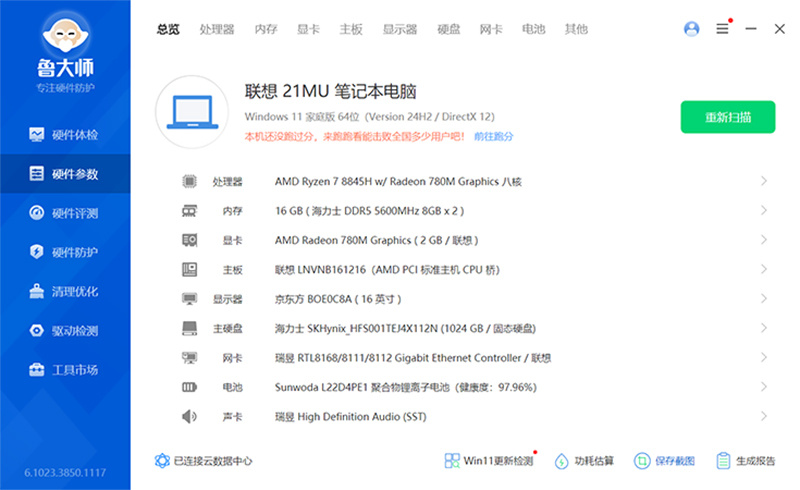Expand the 主板 row chevron

pyautogui.click(x=763, y=269)
